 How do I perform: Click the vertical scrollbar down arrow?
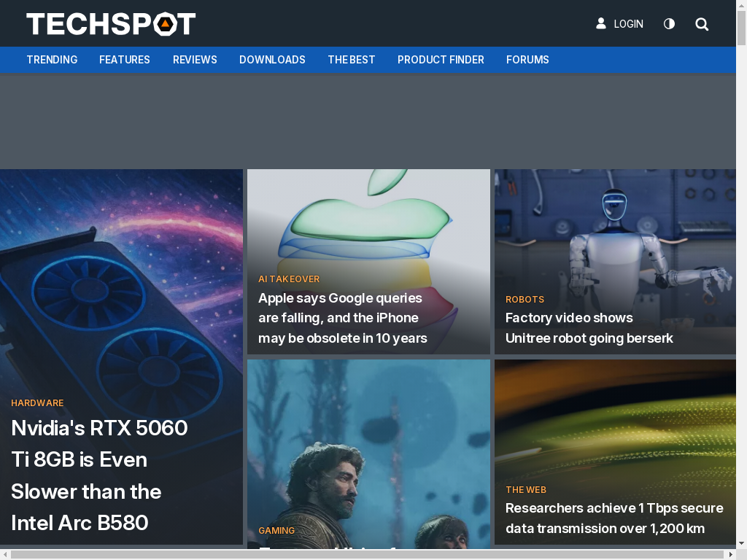[x=741, y=543]
